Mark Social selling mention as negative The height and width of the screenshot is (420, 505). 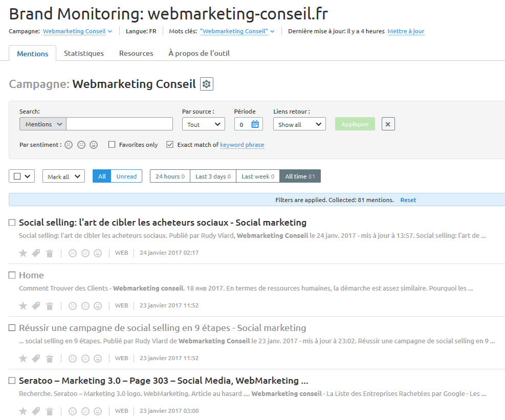tap(73, 253)
